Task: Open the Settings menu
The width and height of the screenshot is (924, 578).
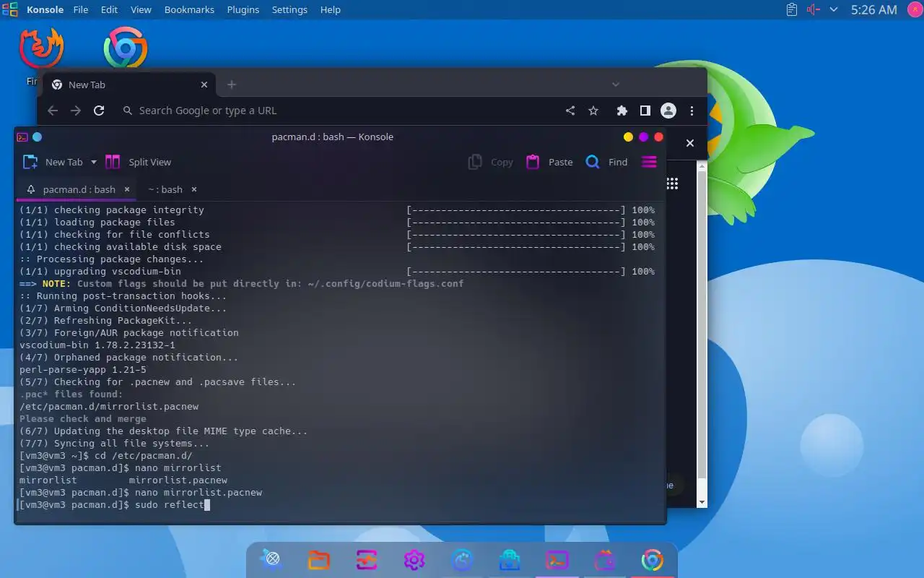Action: pyautogui.click(x=289, y=9)
